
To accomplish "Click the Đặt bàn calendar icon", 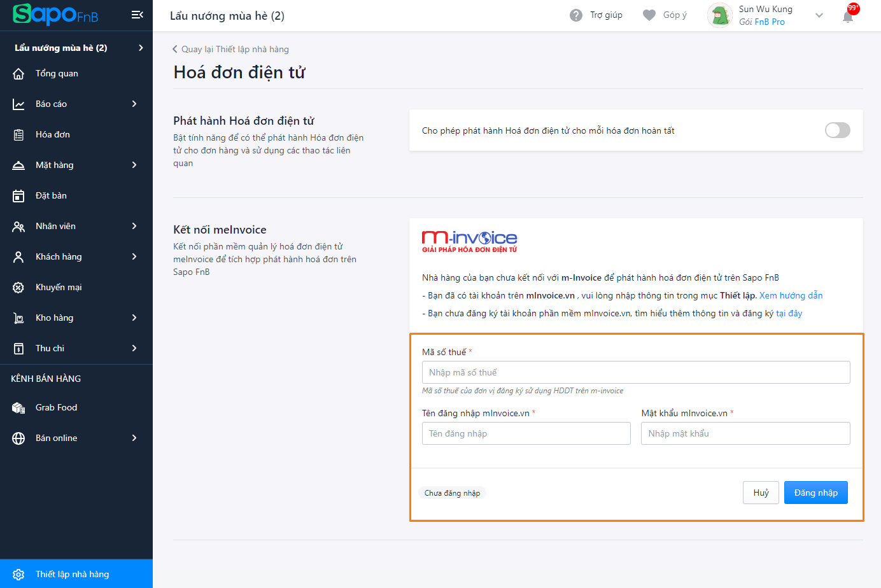I will tap(18, 196).
